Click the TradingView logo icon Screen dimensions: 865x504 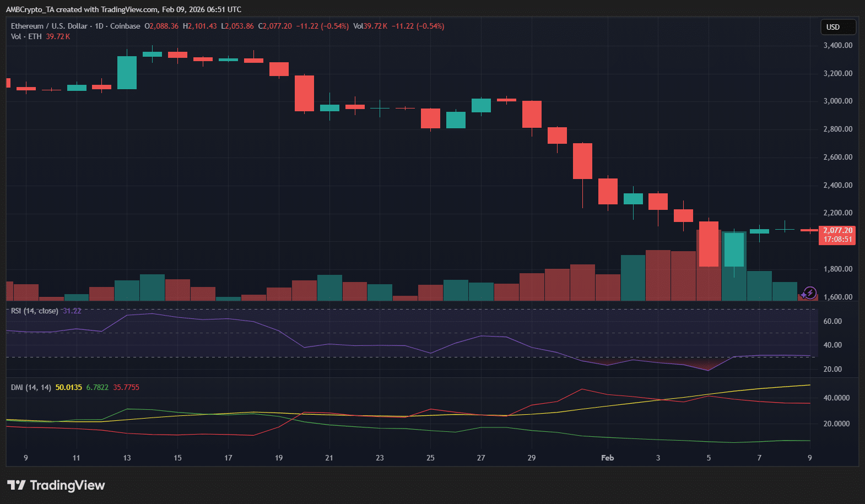(17, 485)
